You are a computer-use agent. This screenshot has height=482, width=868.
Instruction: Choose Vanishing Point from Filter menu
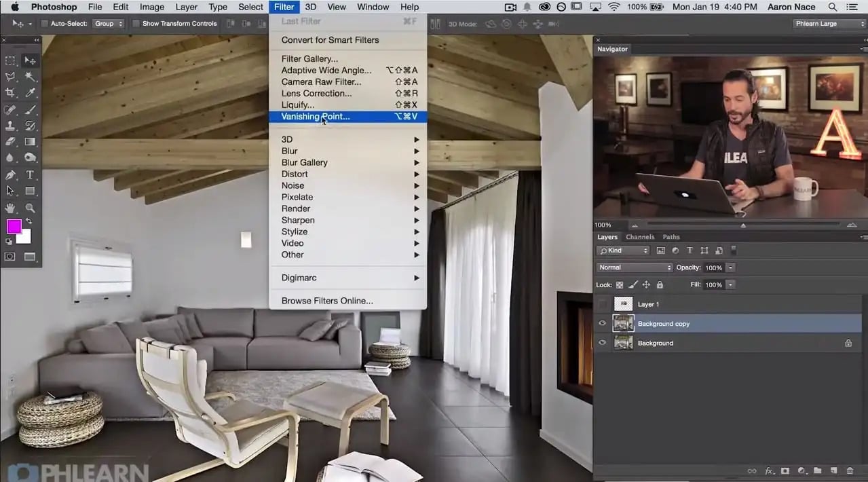pos(347,117)
